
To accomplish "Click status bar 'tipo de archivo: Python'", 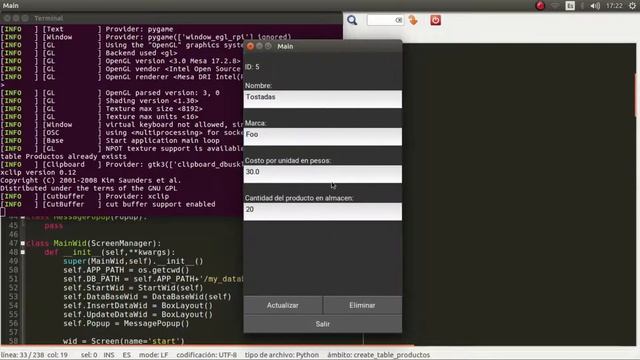I will pyautogui.click(x=282, y=355).
